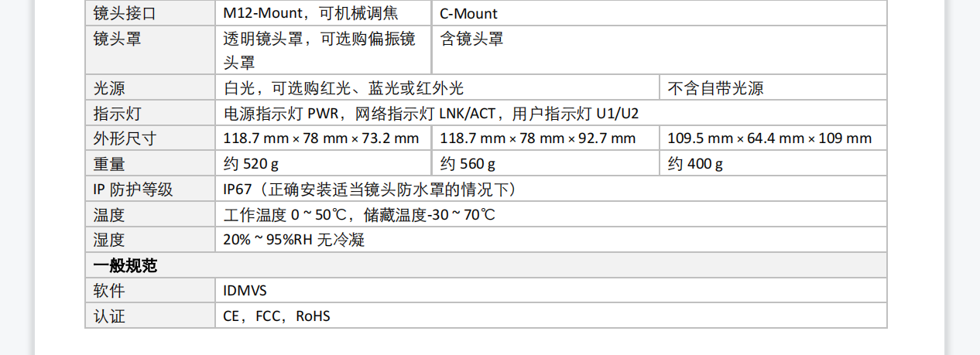Click the "IDMVS" software value
The width and height of the screenshot is (980, 355).
245,291
